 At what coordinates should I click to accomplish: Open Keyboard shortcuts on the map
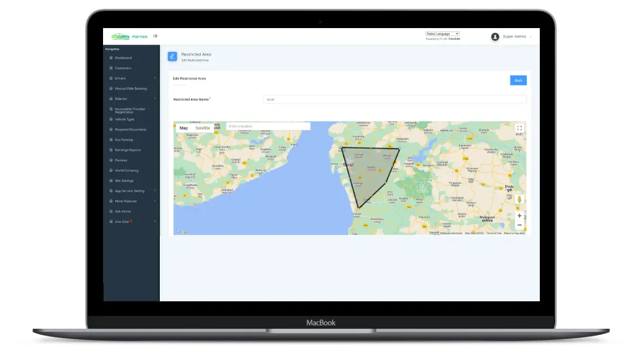[451, 233]
